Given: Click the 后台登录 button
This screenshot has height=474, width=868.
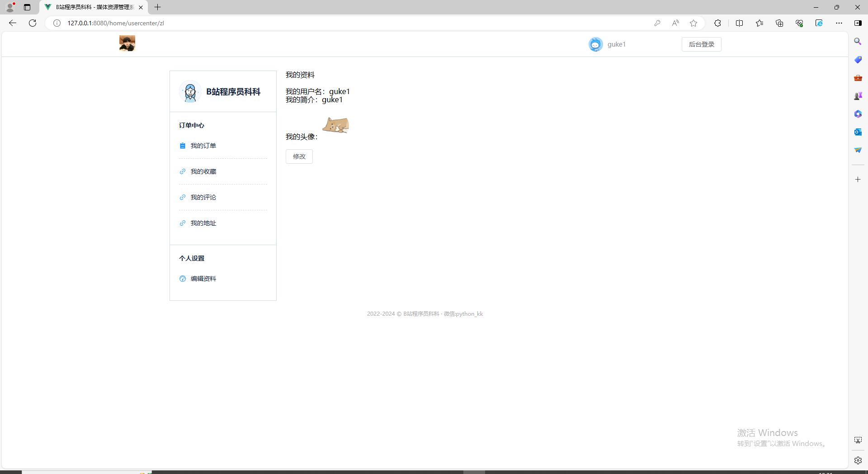Looking at the screenshot, I should (x=701, y=44).
